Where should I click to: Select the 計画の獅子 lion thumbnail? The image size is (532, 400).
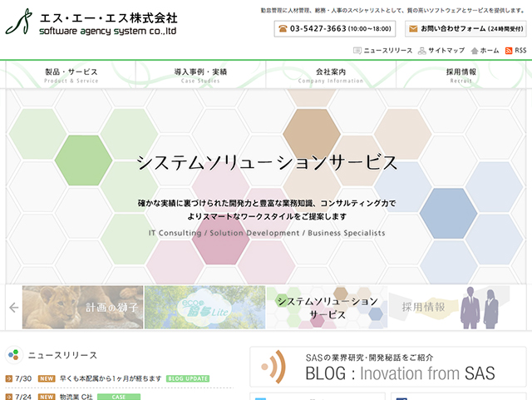pyautogui.click(x=83, y=307)
